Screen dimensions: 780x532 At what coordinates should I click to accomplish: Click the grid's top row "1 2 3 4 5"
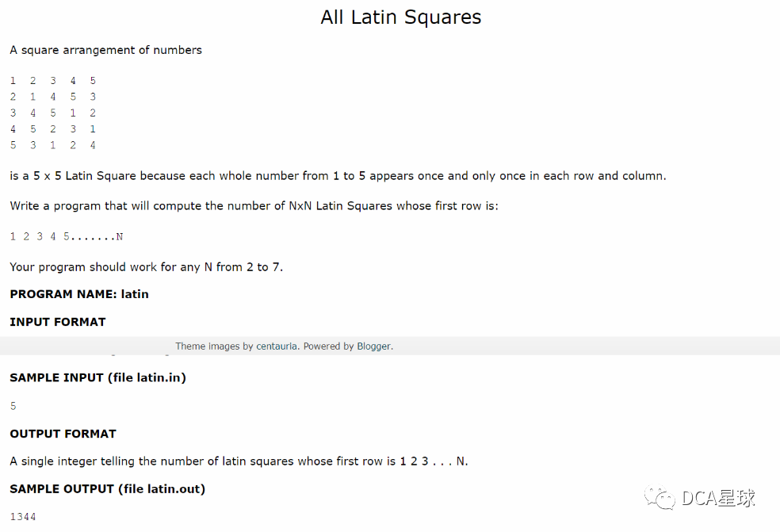pos(53,81)
